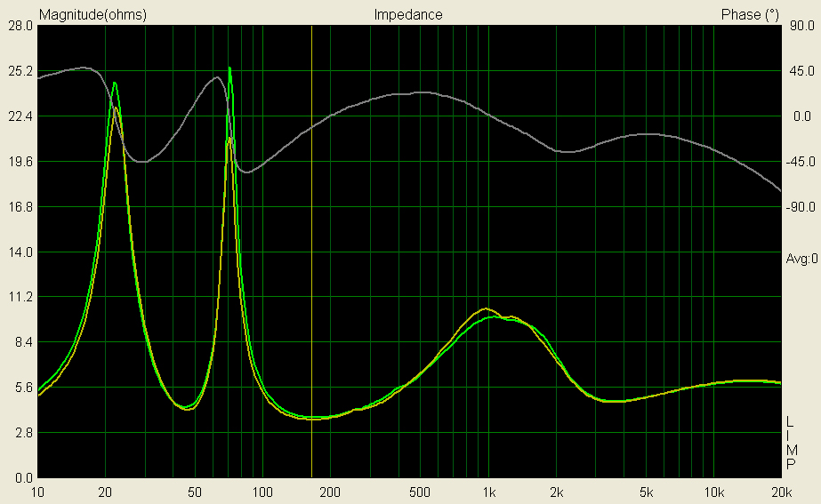Click the '1k' frequency axis label
Viewport: 821px width, 504px height.
[488, 492]
